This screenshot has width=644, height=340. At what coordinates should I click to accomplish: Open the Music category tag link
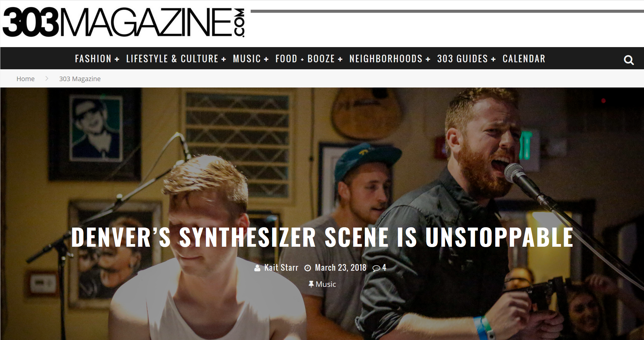tap(326, 284)
